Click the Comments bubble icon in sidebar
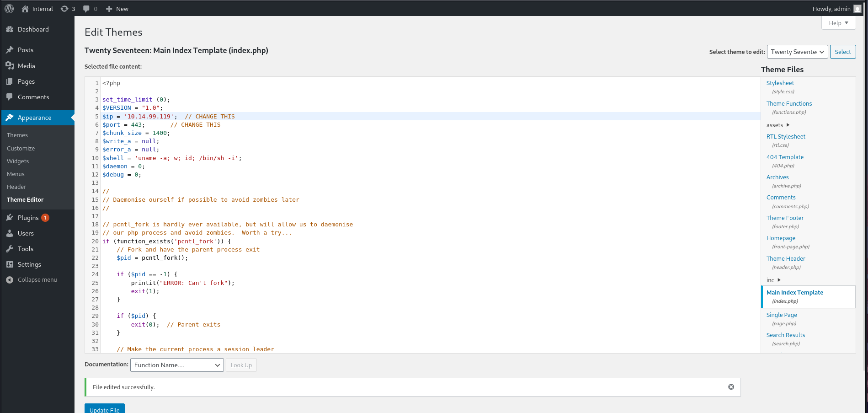The width and height of the screenshot is (868, 413). 10,97
